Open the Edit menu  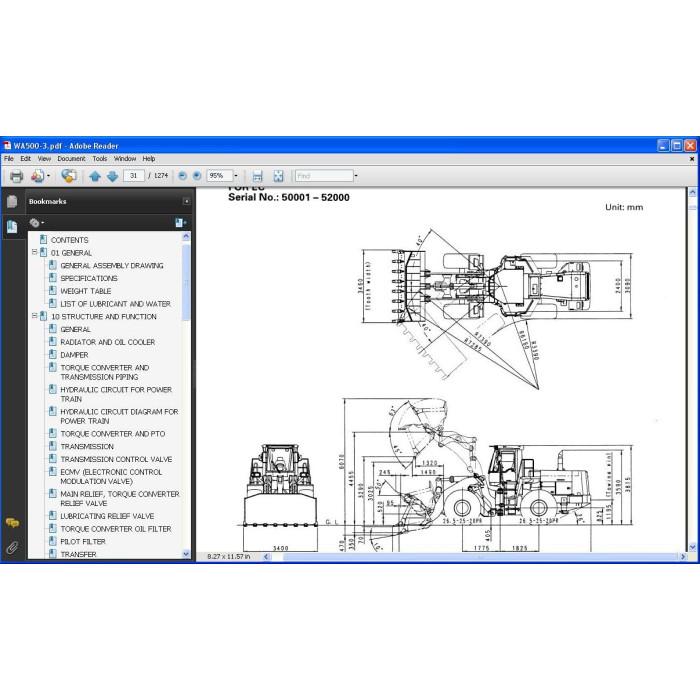(x=25, y=158)
